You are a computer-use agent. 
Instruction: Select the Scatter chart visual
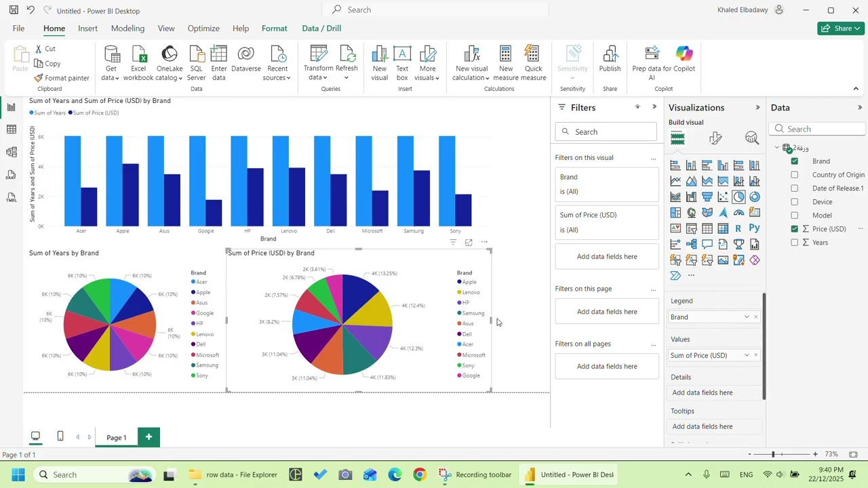[723, 197]
